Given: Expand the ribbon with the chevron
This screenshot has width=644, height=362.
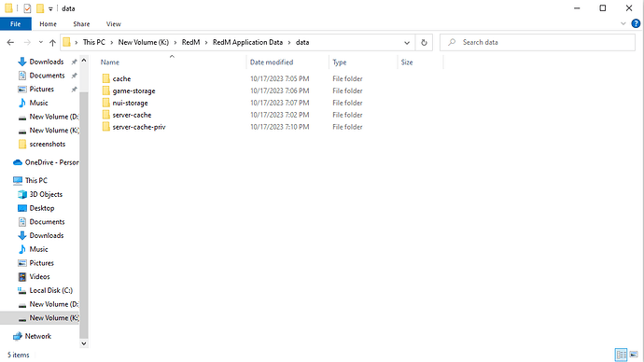Looking at the screenshot, I should 623,24.
